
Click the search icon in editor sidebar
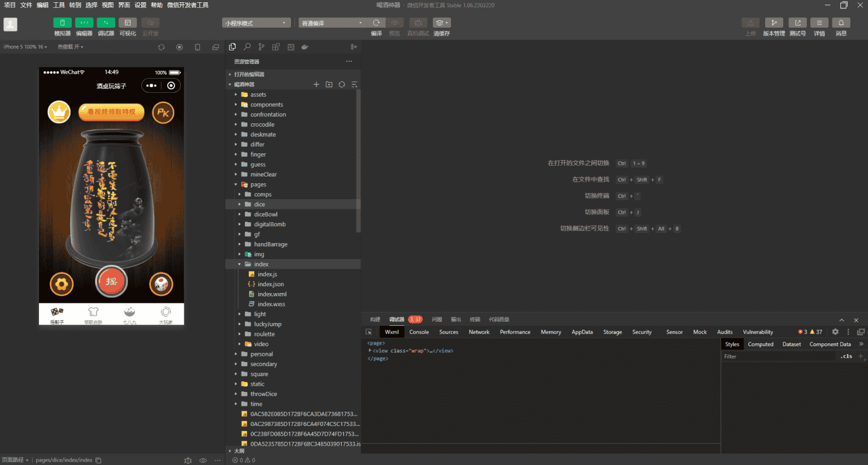(x=247, y=47)
